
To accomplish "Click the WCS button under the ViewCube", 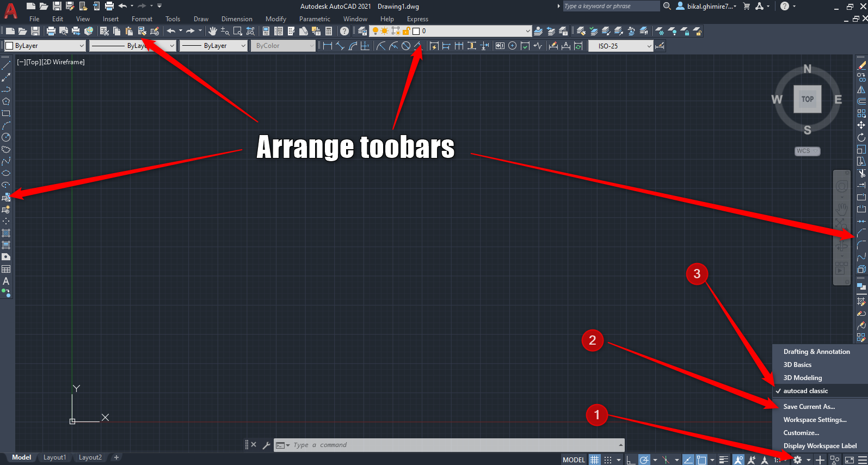I will (808, 151).
